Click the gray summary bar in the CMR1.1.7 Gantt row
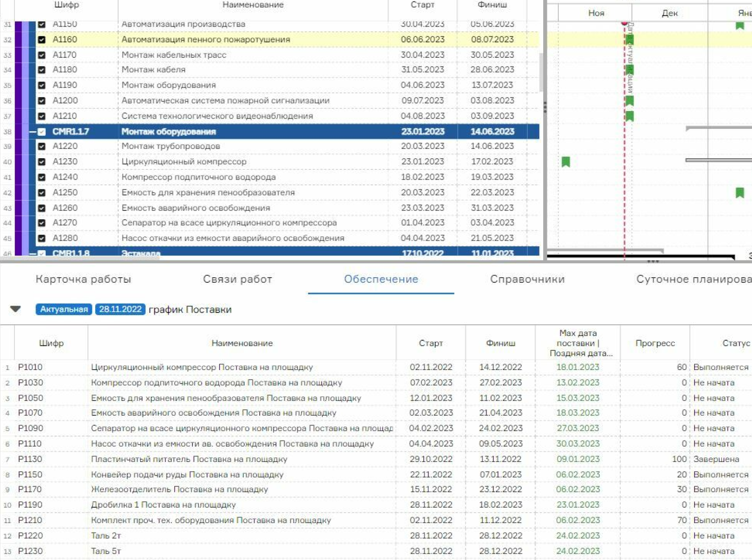Screen dimensions: 752x560 719,127
